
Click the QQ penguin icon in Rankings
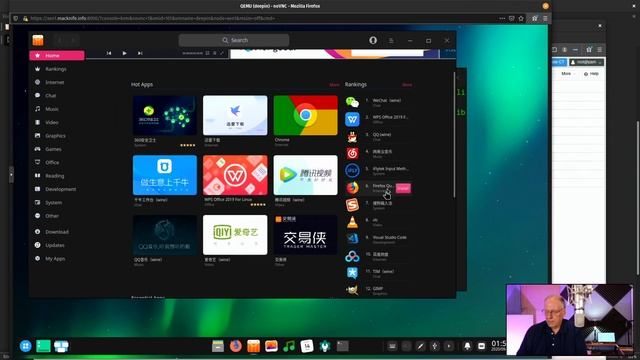(x=352, y=136)
